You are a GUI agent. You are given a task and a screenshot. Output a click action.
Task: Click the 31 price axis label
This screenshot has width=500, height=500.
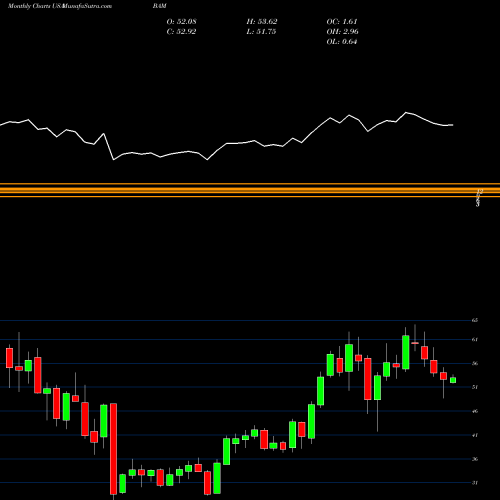pyautogui.click(x=475, y=483)
